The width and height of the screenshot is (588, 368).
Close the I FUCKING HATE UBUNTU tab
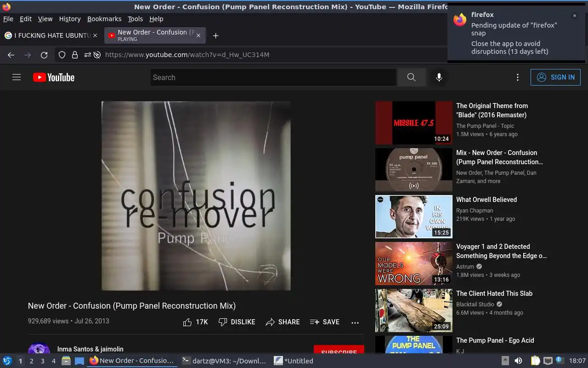click(x=95, y=35)
